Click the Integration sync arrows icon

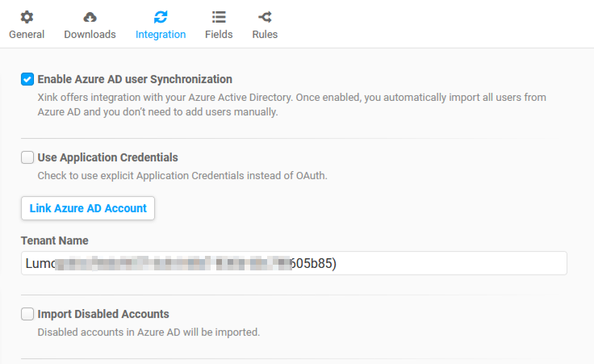[x=161, y=17]
